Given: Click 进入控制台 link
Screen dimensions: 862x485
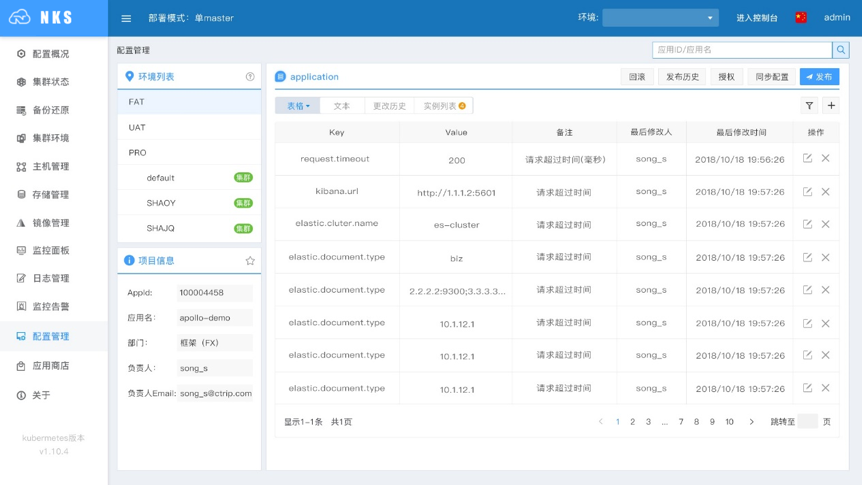Looking at the screenshot, I should (x=757, y=18).
